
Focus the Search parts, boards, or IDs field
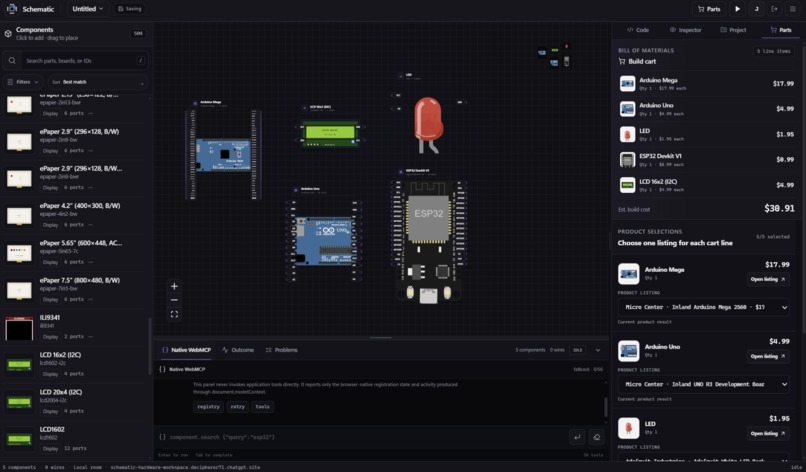point(75,61)
